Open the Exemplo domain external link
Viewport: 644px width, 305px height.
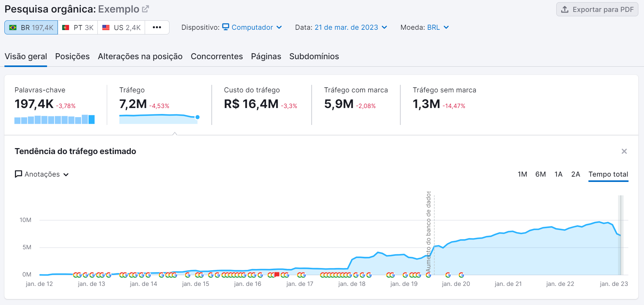(x=144, y=9)
